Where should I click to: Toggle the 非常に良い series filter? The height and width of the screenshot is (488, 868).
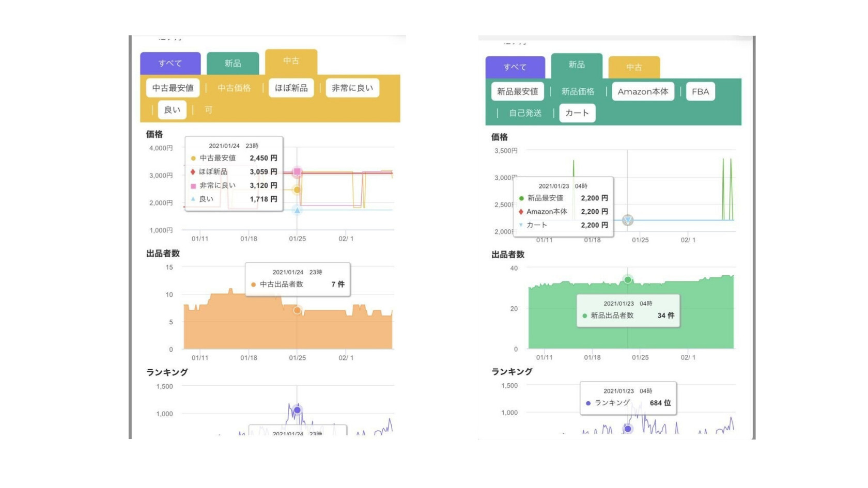tap(352, 88)
